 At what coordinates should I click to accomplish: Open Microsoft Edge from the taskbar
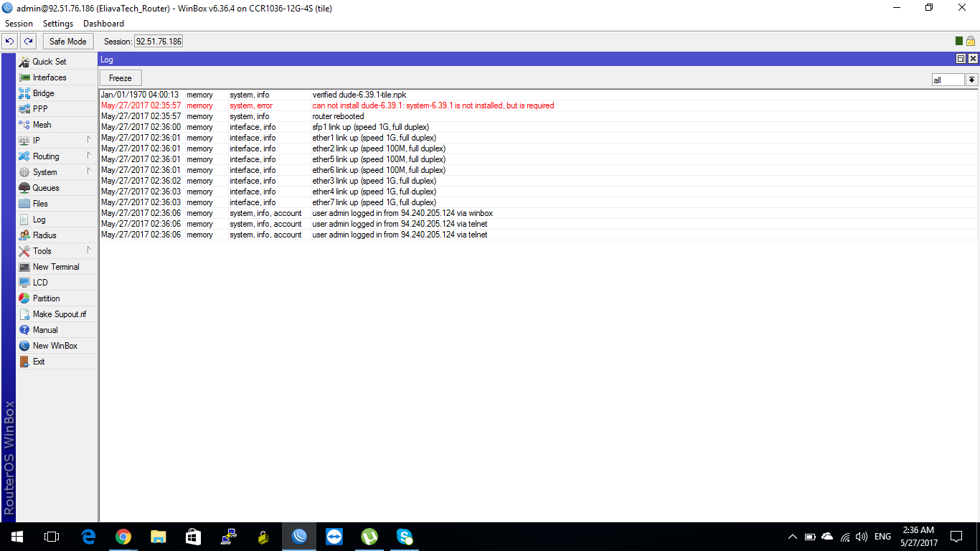click(88, 537)
